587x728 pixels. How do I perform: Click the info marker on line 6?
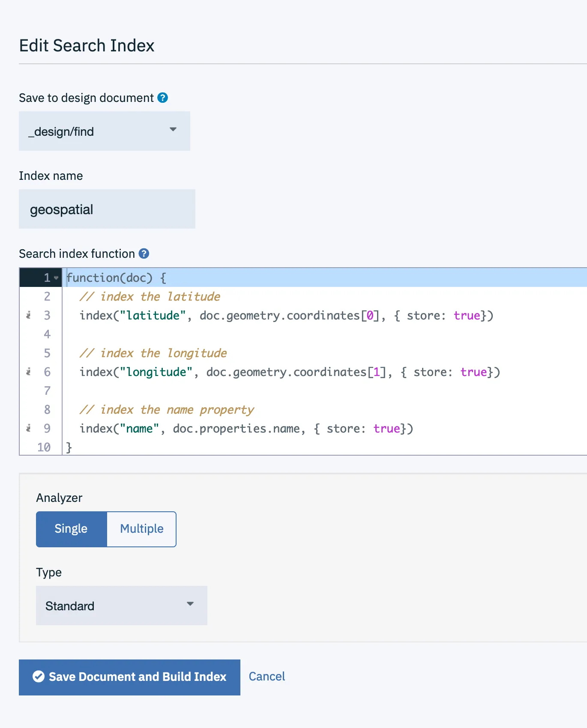28,372
